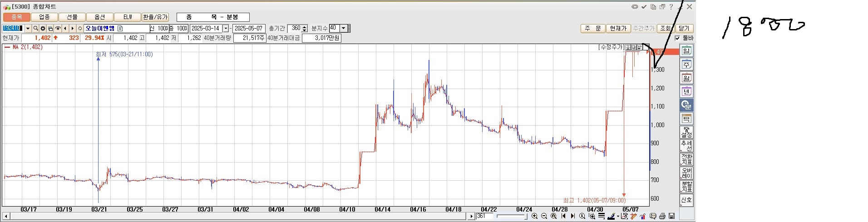
Task: Click the 조회 query button
Action: [x=665, y=28]
